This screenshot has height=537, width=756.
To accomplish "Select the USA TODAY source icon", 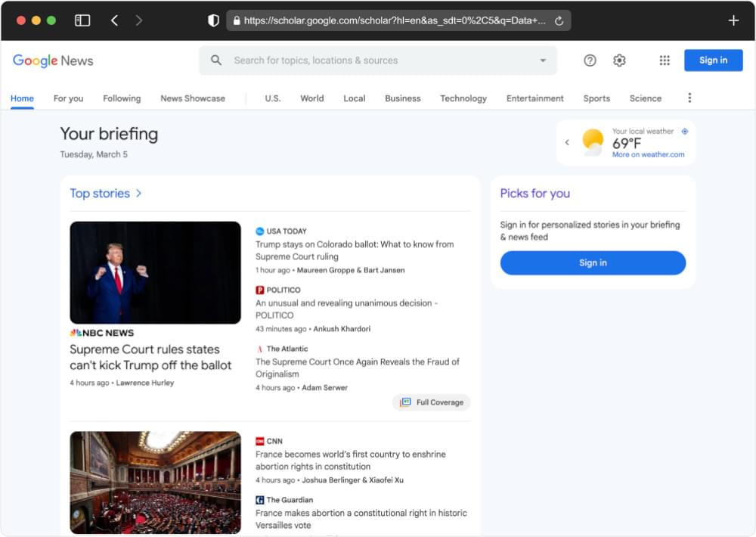I will 259,231.
